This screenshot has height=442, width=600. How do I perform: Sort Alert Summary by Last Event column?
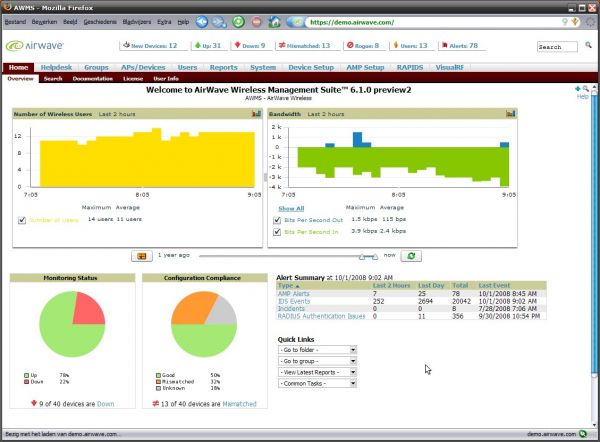[x=494, y=285]
